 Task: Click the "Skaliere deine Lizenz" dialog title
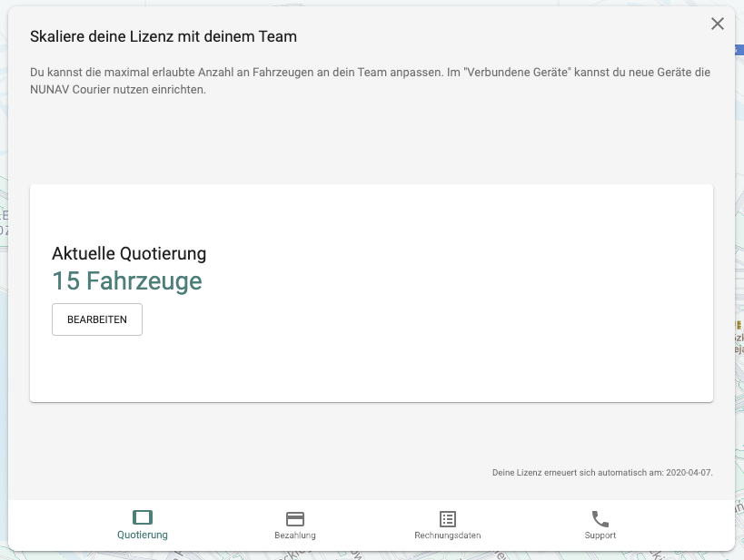coord(164,36)
